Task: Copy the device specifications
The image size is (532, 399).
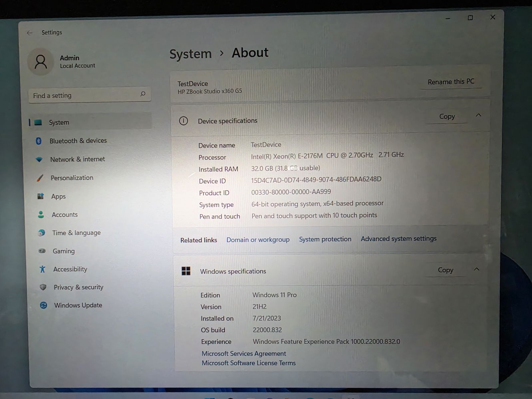Action: 447,117
